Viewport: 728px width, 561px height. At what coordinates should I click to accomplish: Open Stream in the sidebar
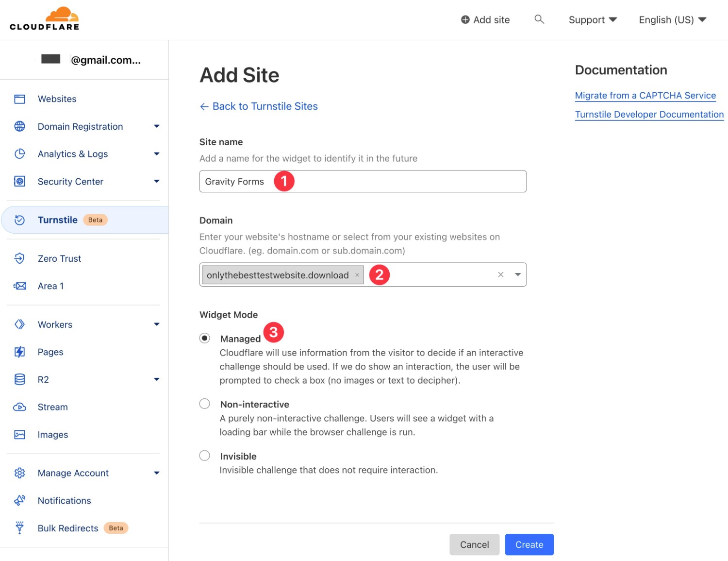coord(53,407)
